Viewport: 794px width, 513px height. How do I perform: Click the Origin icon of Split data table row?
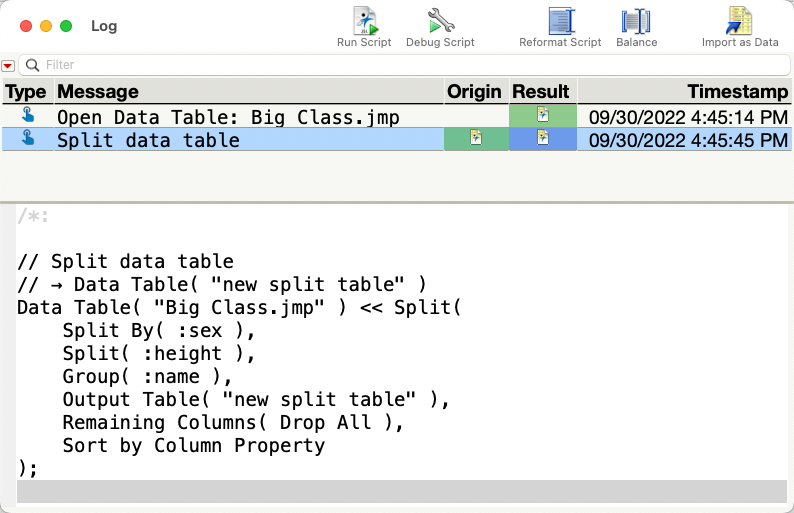coord(476,139)
